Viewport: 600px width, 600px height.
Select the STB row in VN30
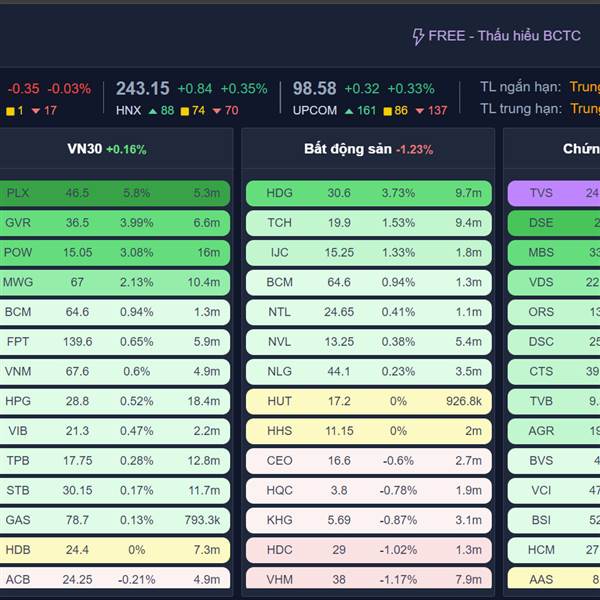point(115,491)
